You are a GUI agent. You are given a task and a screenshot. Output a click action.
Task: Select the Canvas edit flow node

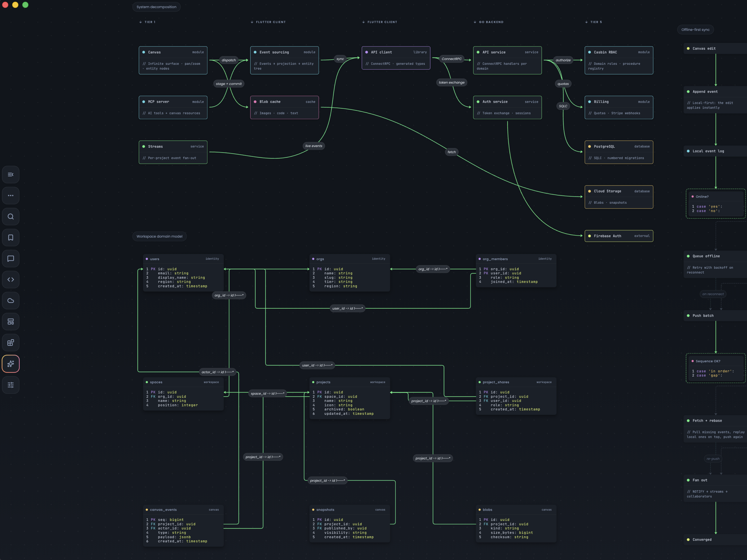[x=715, y=48]
